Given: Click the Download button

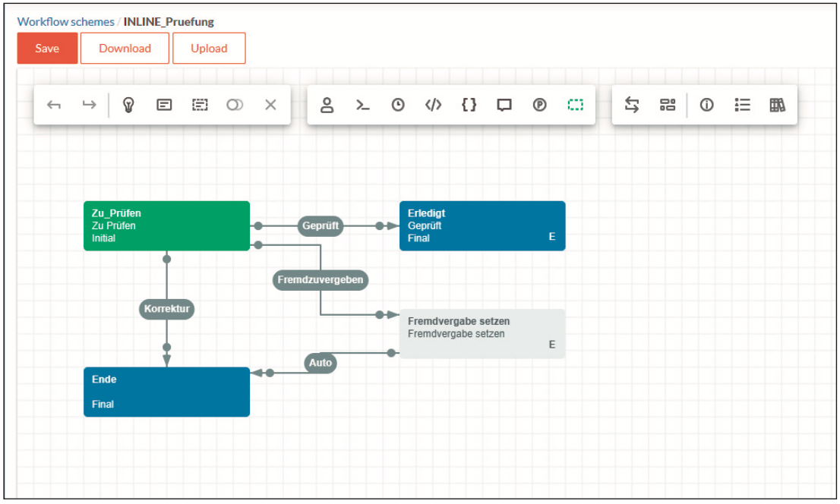Looking at the screenshot, I should pos(125,49).
